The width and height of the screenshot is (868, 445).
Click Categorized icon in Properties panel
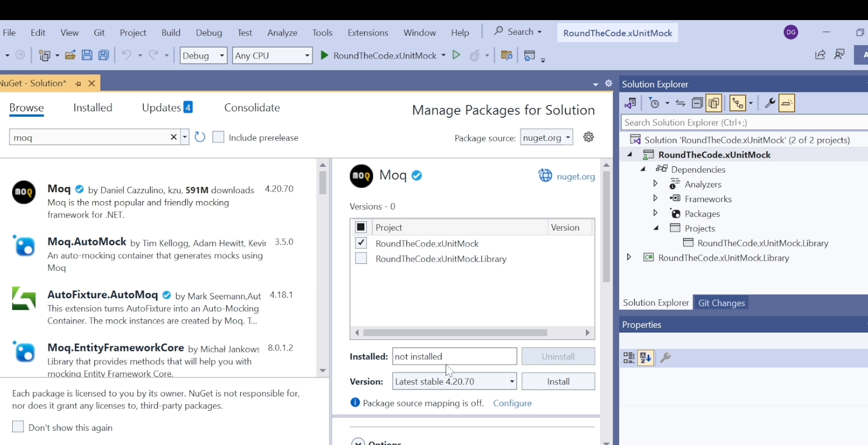click(x=629, y=358)
